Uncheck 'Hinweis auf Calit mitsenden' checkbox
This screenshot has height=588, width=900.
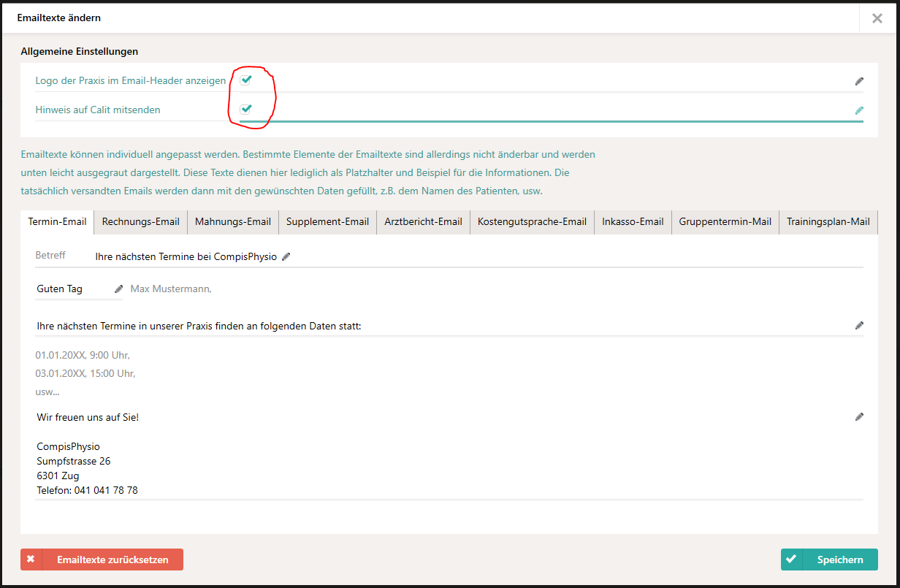click(x=246, y=109)
